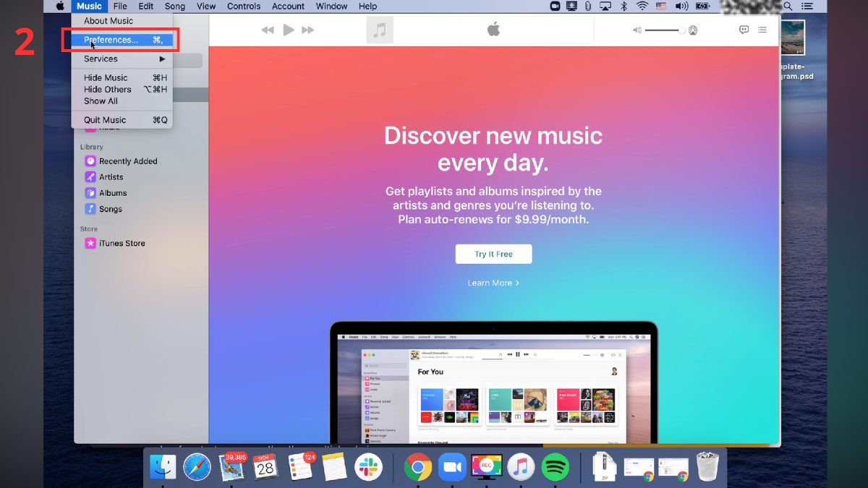The image size is (868, 488).
Task: Open the Up Next list icon
Action: click(x=762, y=30)
